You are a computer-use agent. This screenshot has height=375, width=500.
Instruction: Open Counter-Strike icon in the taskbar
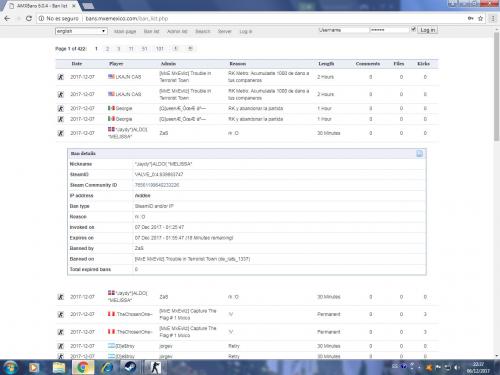(x=155, y=367)
